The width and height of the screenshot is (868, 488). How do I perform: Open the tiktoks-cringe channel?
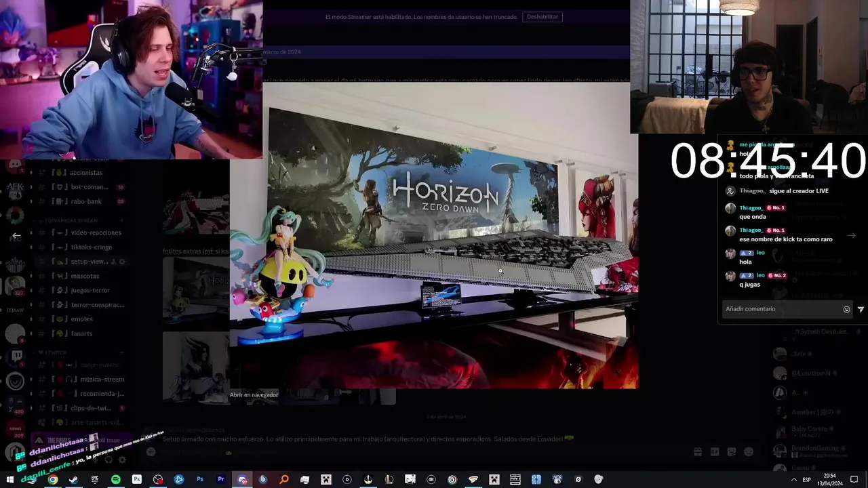(x=80, y=247)
